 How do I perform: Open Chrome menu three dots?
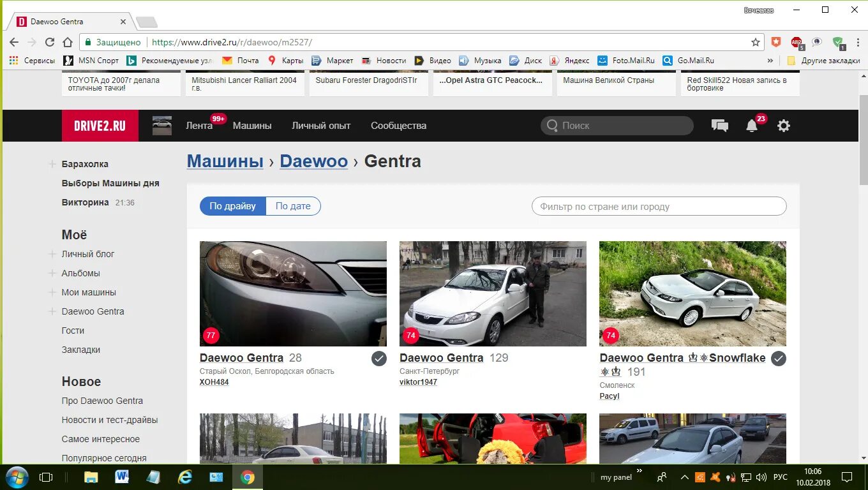click(x=857, y=42)
